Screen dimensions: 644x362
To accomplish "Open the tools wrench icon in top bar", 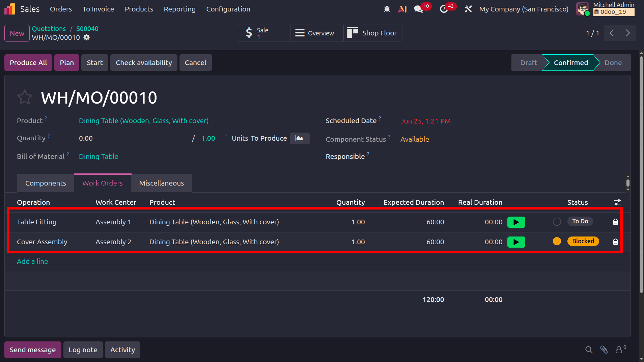I will tap(468, 9).
